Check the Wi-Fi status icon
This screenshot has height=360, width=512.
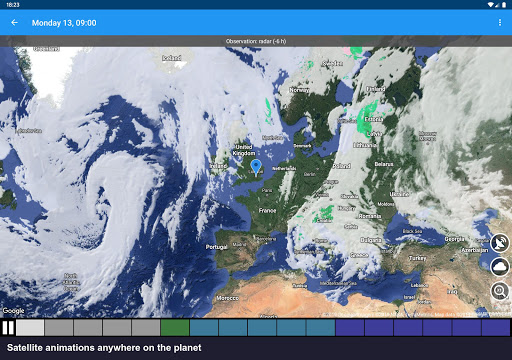click(x=490, y=5)
